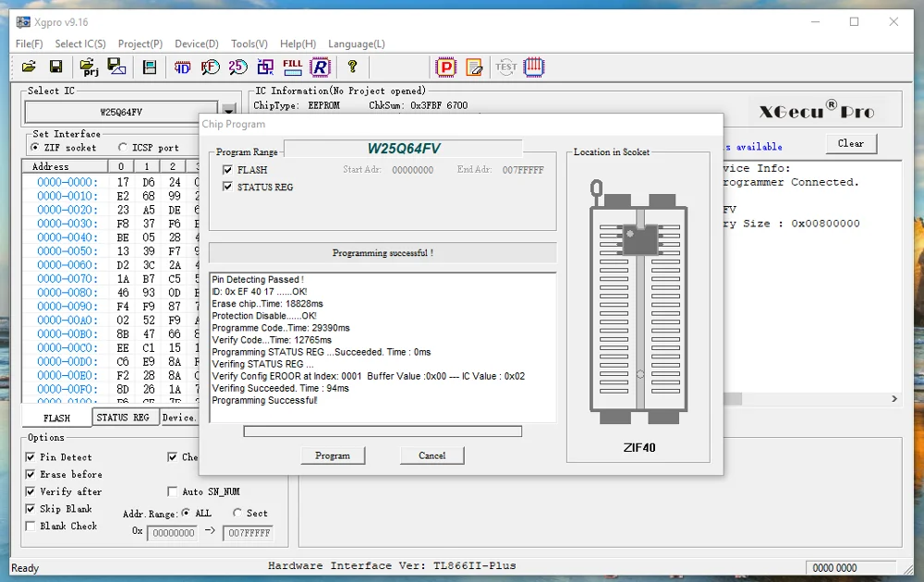Click the ZIF40 socket diagram

point(639,300)
